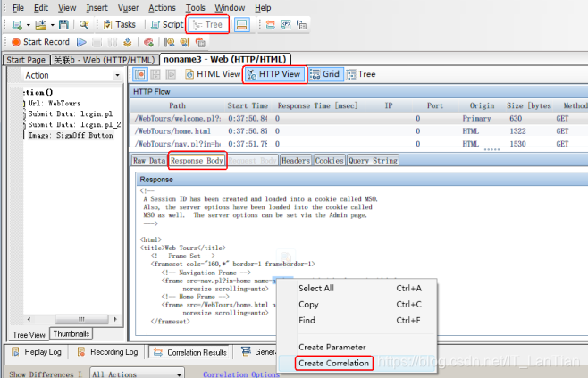Click the red blocks icon with green plus
Image resolution: width=588 pixels, height=378 pixels.
(148, 42)
